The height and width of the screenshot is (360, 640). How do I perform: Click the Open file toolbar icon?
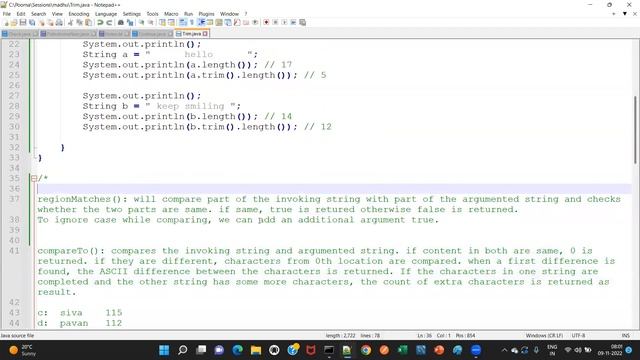(14, 22)
